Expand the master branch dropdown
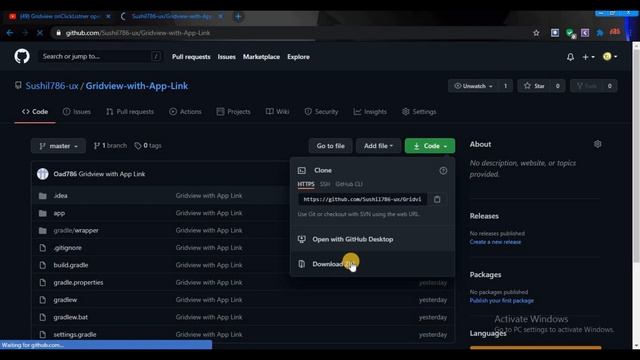Image resolution: width=640 pixels, height=360 pixels. click(x=58, y=146)
